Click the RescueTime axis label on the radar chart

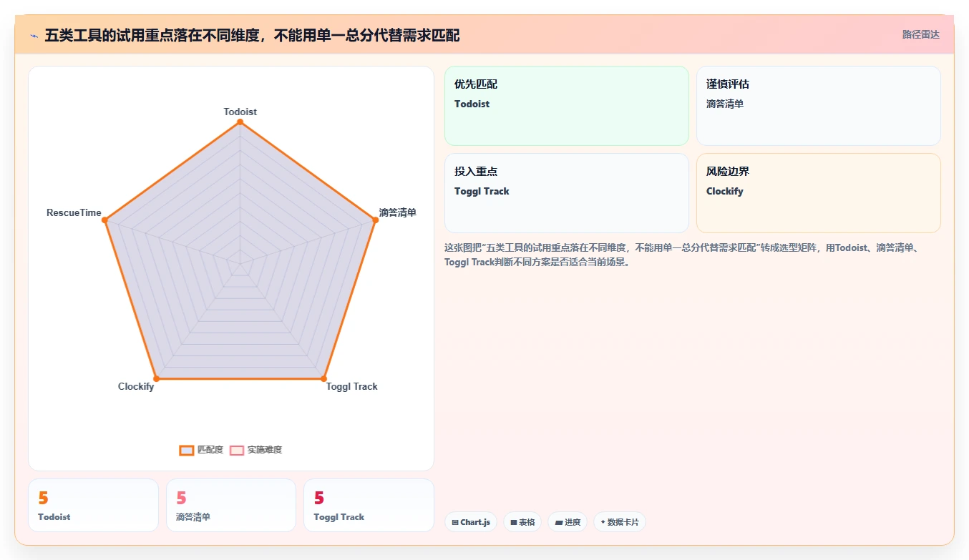point(74,212)
